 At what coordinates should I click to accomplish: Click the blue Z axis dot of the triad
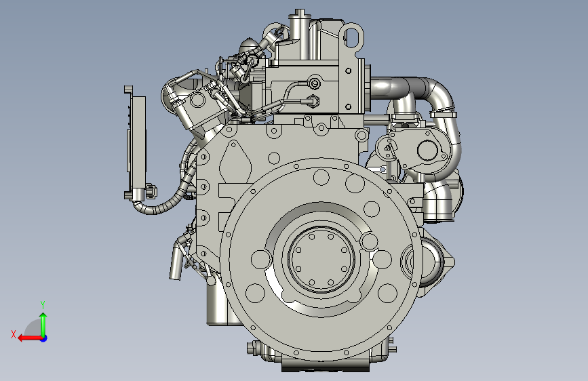pos(44,338)
